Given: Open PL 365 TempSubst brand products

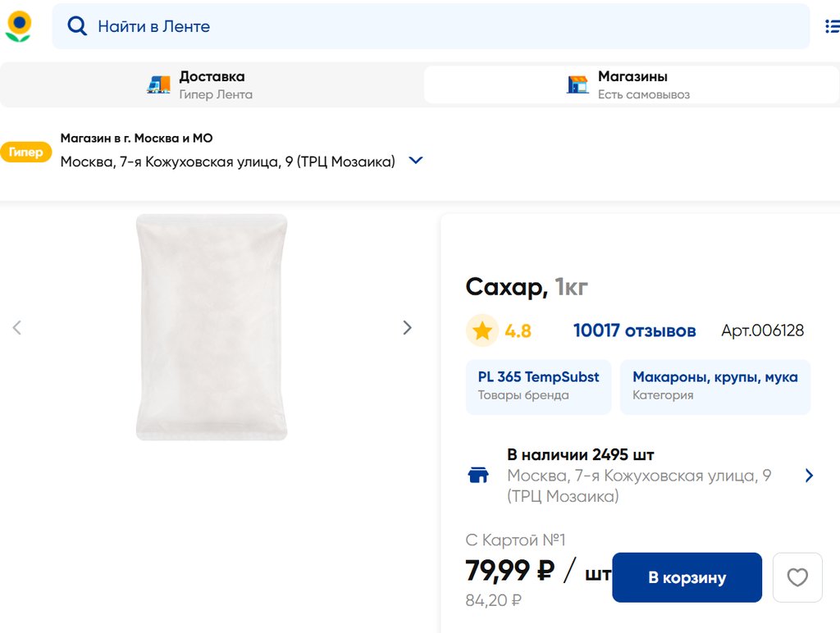Looking at the screenshot, I should pyautogui.click(x=538, y=385).
